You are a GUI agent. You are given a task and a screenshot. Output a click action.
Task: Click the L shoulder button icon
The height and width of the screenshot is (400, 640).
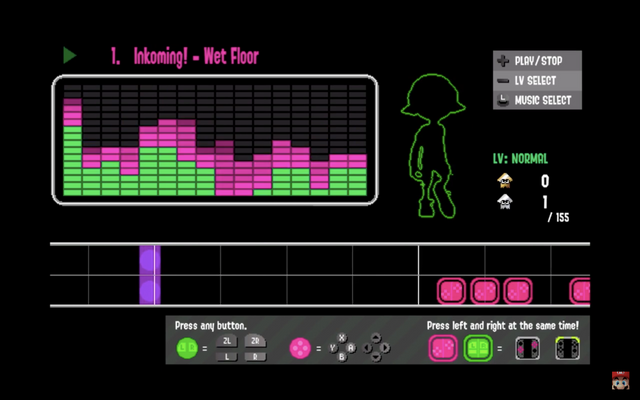[227, 357]
